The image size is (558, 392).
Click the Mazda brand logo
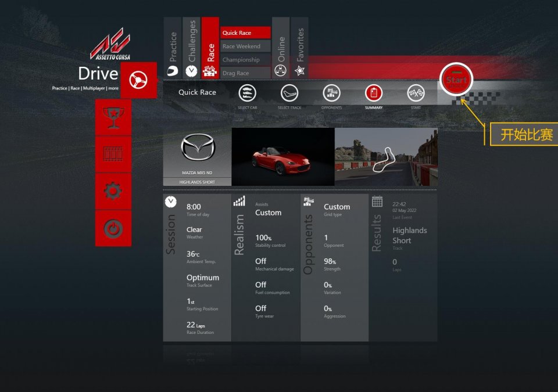click(x=198, y=148)
